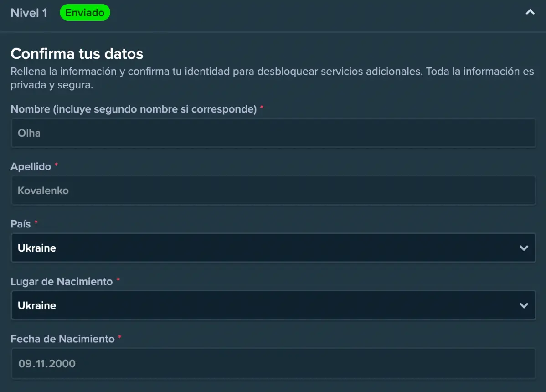Click the red asterisk beside Fecha de Nacimiento
This screenshot has height=392, width=546.
click(120, 338)
